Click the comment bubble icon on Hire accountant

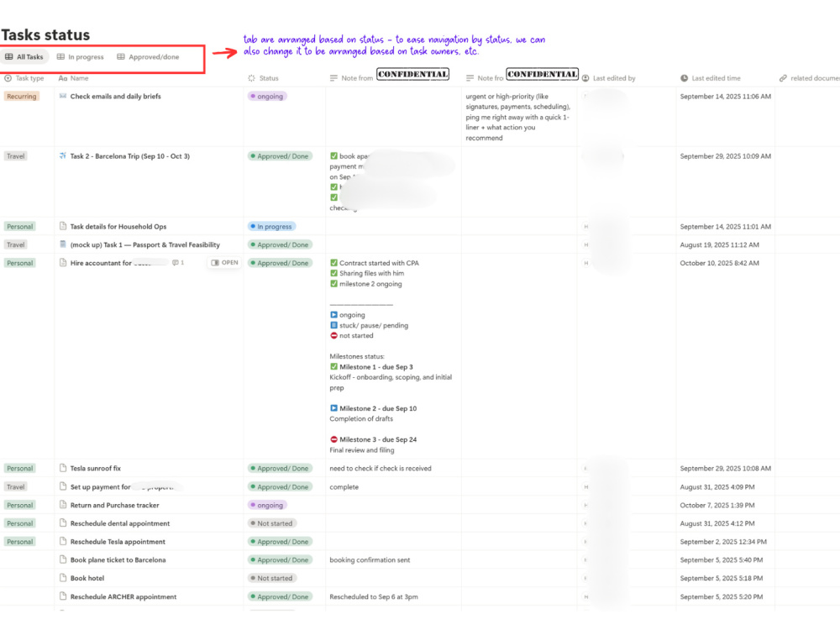176,262
